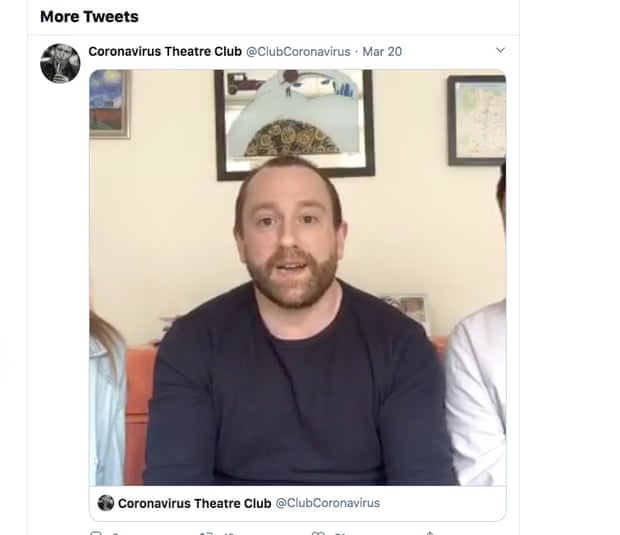Expand the tweet options chevron menu
Viewport: 620px width, 535px height.
coord(501,50)
